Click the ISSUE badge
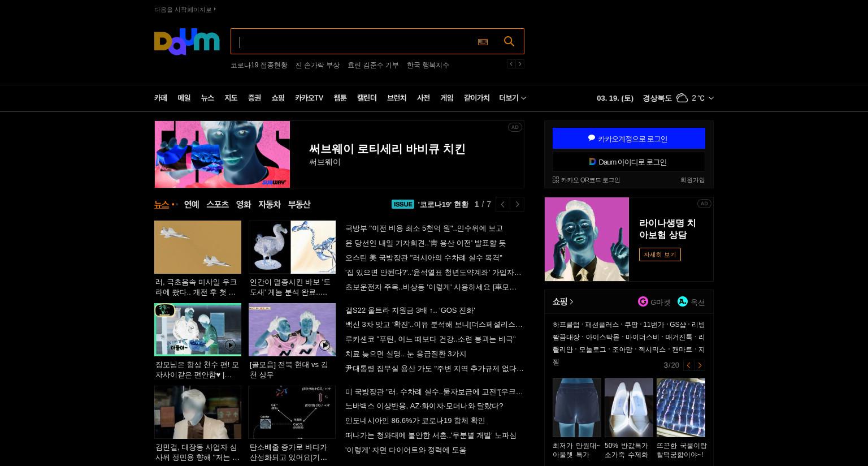The width and height of the screenshot is (868, 466). pyautogui.click(x=403, y=204)
